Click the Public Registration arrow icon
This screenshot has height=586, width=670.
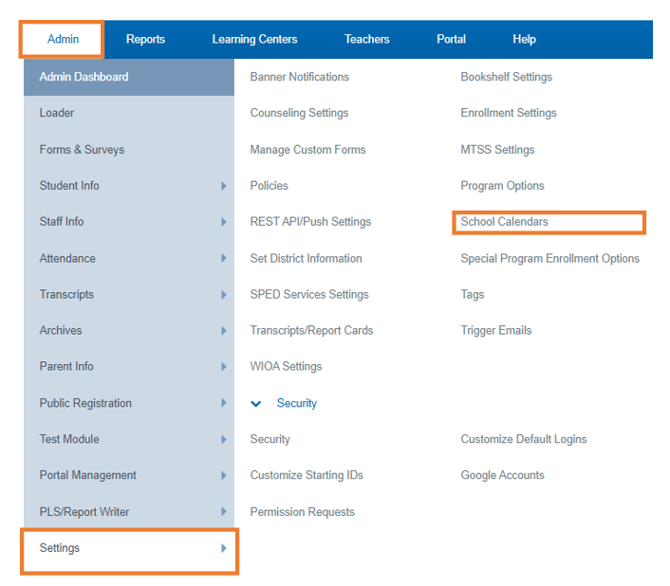223,403
